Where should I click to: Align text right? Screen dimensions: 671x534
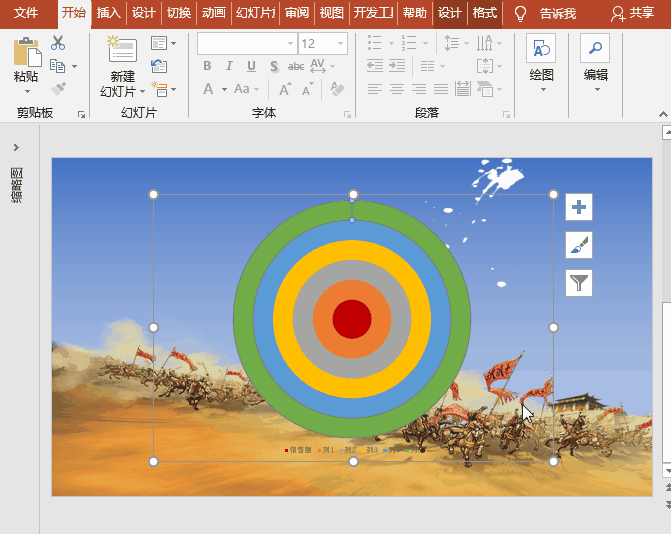click(419, 89)
